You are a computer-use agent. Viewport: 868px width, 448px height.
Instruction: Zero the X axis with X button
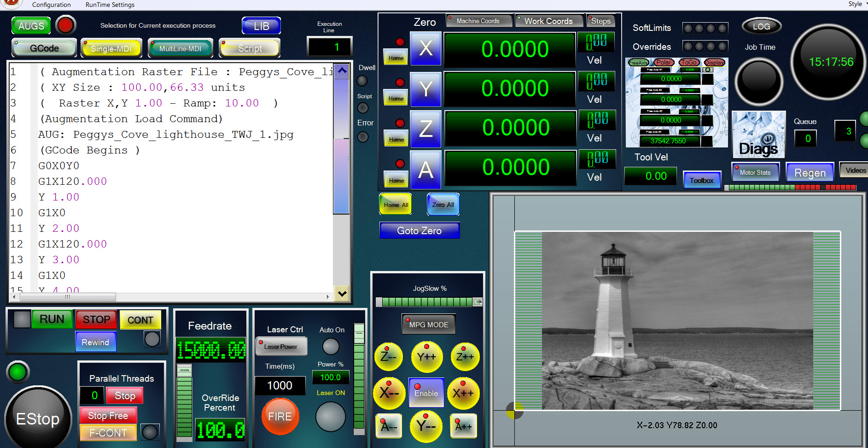pyautogui.click(x=425, y=48)
